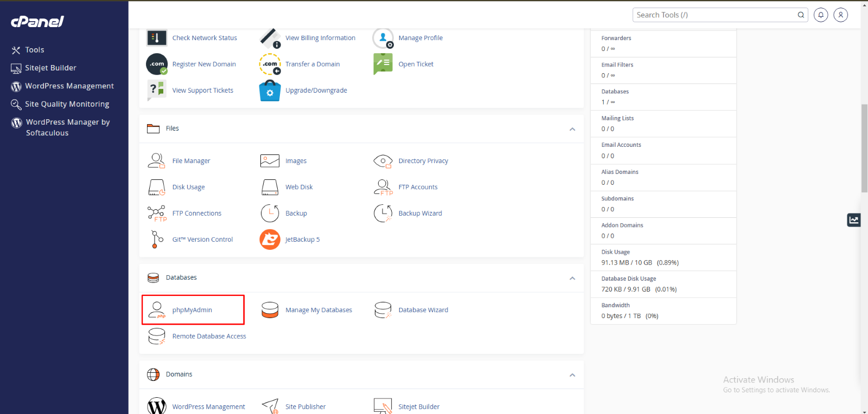The image size is (868, 414).
Task: Open the Remote Database Access link
Action: point(209,337)
